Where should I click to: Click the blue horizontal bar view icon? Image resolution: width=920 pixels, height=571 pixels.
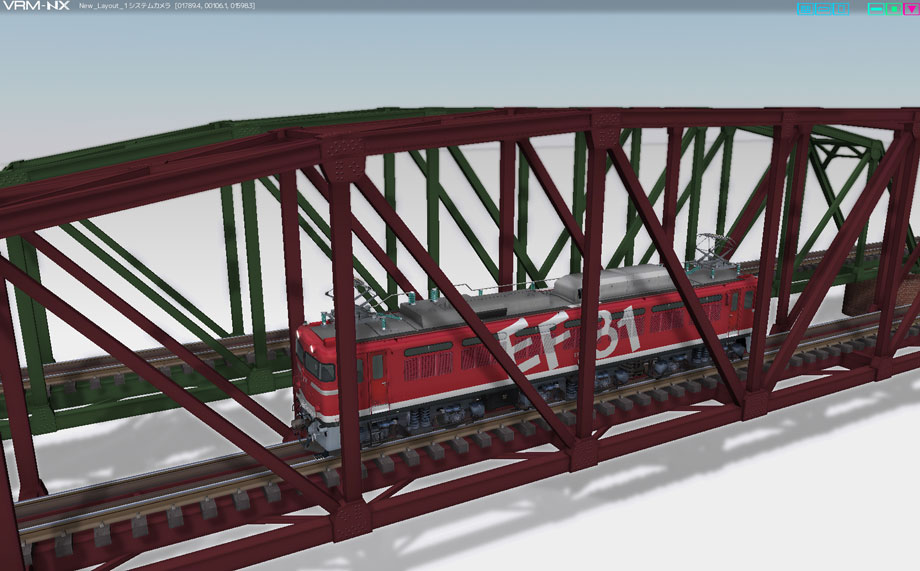click(823, 9)
